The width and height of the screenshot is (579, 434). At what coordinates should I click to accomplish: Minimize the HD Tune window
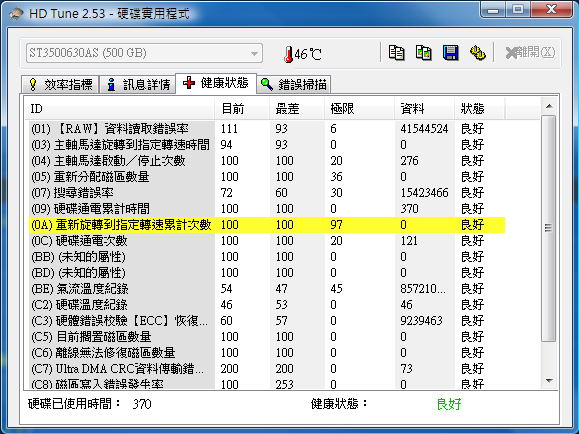coord(493,10)
